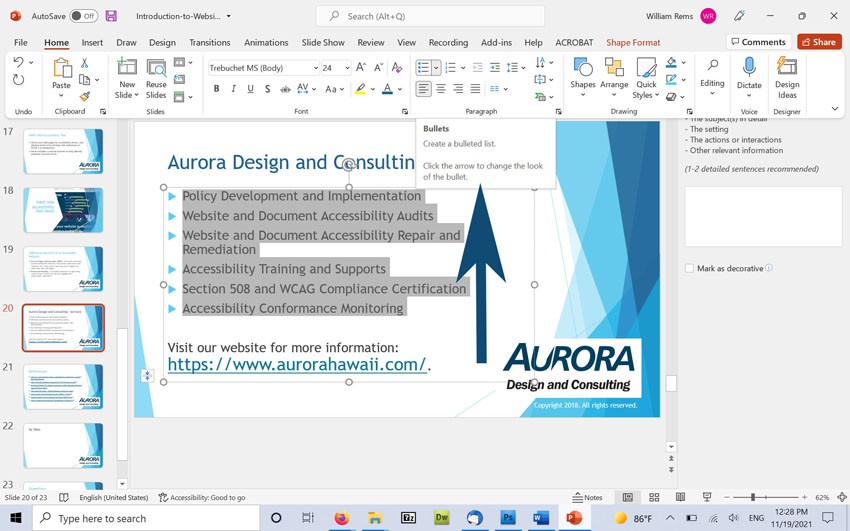Increase font size with the larger A icon
Screen dimensions: 850x531
pos(360,67)
